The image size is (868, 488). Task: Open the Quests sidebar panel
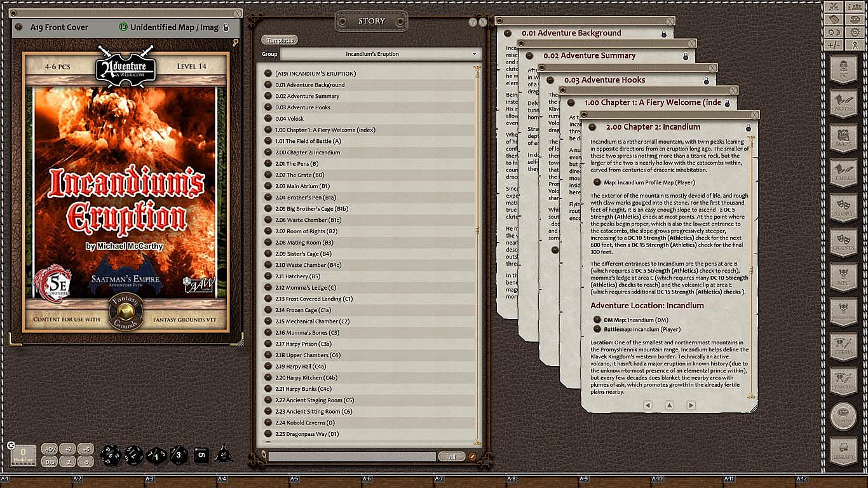coord(844,242)
